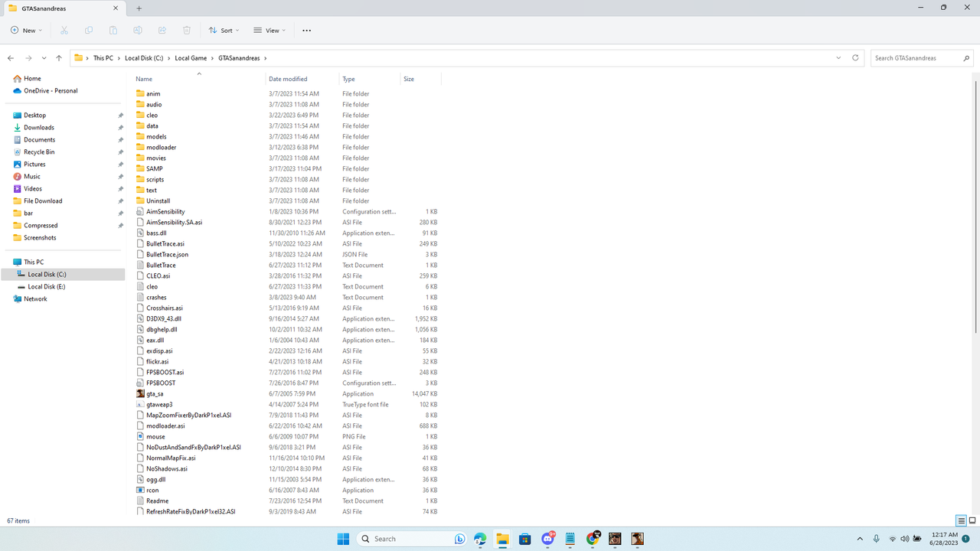Click the Cut scissors icon
980x551 pixels.
[x=64, y=31]
